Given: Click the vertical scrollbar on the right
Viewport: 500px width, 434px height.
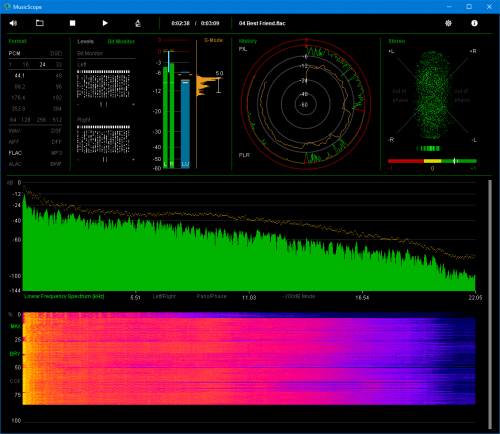Looking at the screenshot, I should 490,304.
